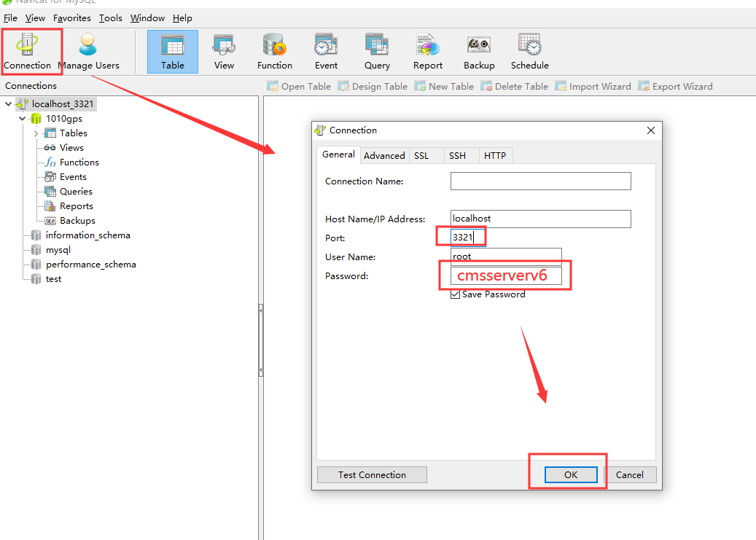Collapse the localhost_3321 connection node
Image resolution: width=756 pixels, height=540 pixels.
[8, 104]
